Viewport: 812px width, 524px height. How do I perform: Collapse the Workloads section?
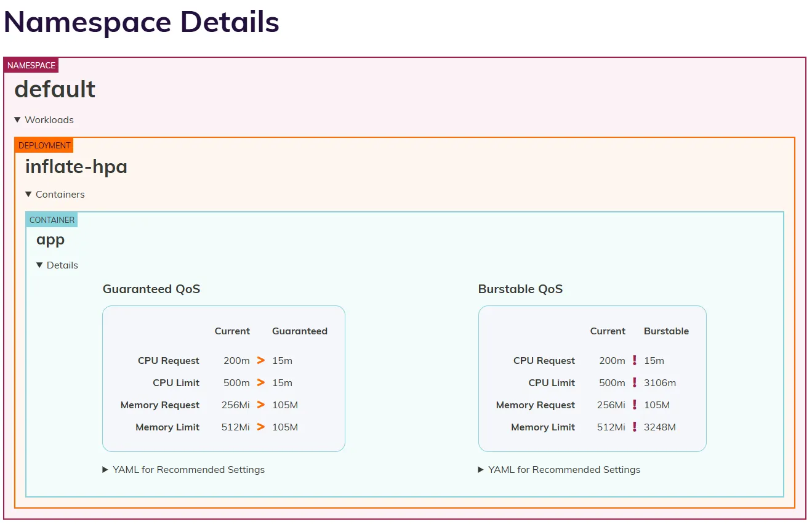click(44, 119)
